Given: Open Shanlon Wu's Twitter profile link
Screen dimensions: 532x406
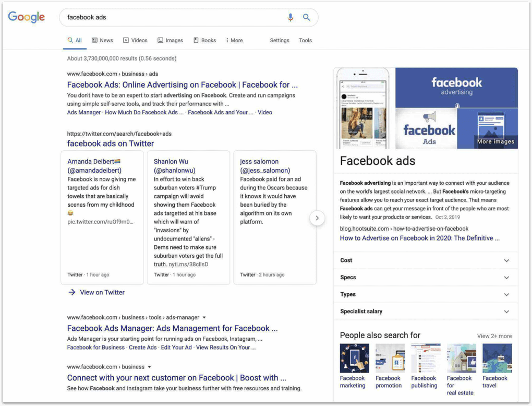Looking at the screenshot, I should point(174,166).
